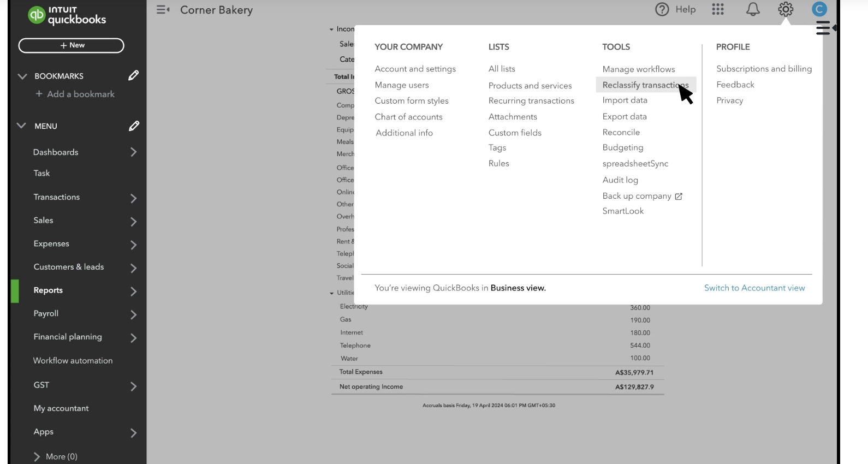Open Privacy

point(730,100)
